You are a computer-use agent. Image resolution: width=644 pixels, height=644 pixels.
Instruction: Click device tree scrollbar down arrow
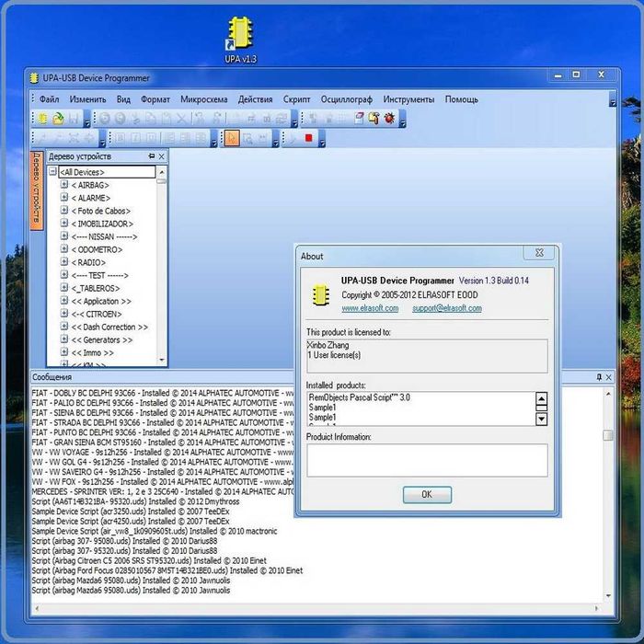[161, 361]
